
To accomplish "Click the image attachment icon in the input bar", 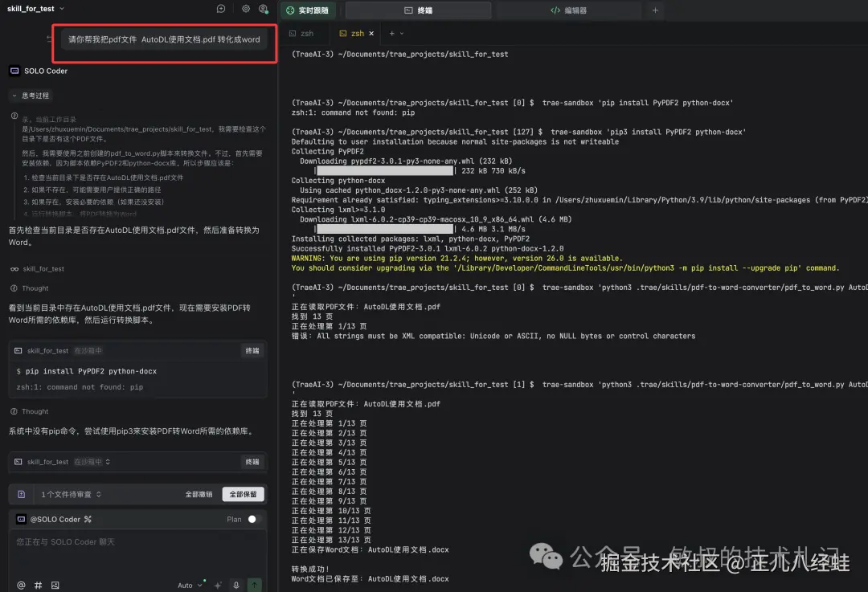I will 55,585.
